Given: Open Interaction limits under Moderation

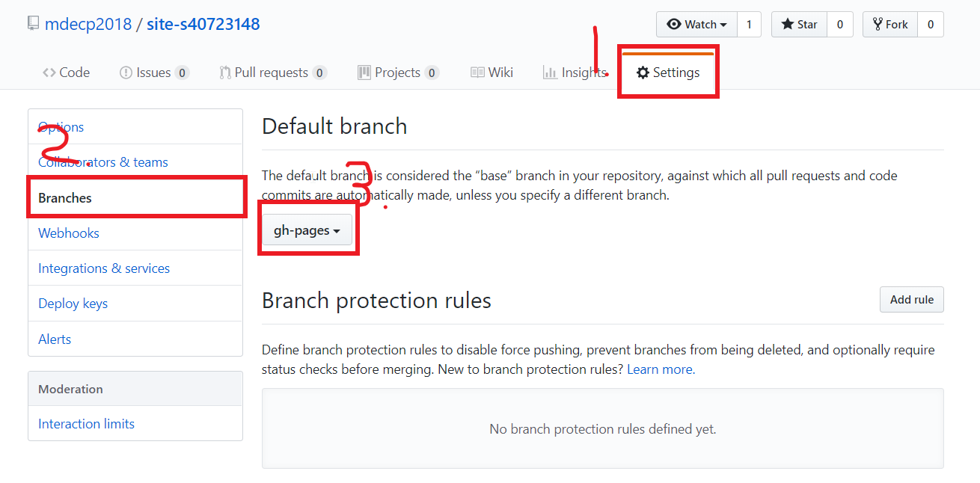Looking at the screenshot, I should point(86,424).
